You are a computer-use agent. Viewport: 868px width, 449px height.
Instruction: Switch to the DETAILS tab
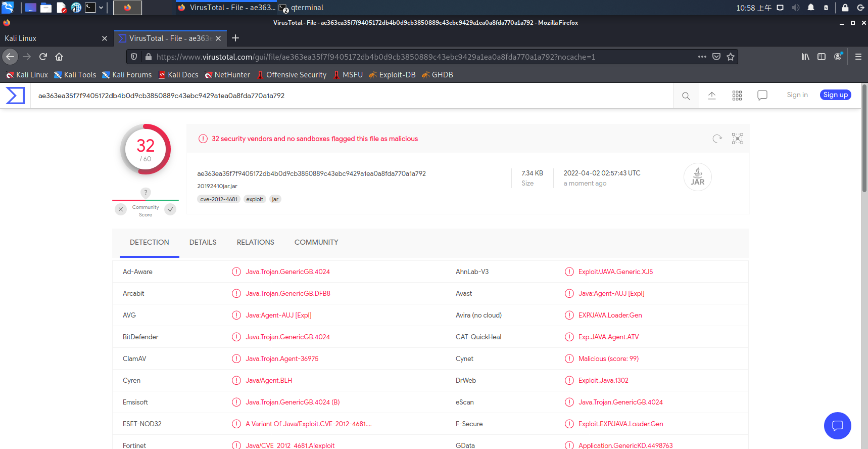pyautogui.click(x=203, y=243)
